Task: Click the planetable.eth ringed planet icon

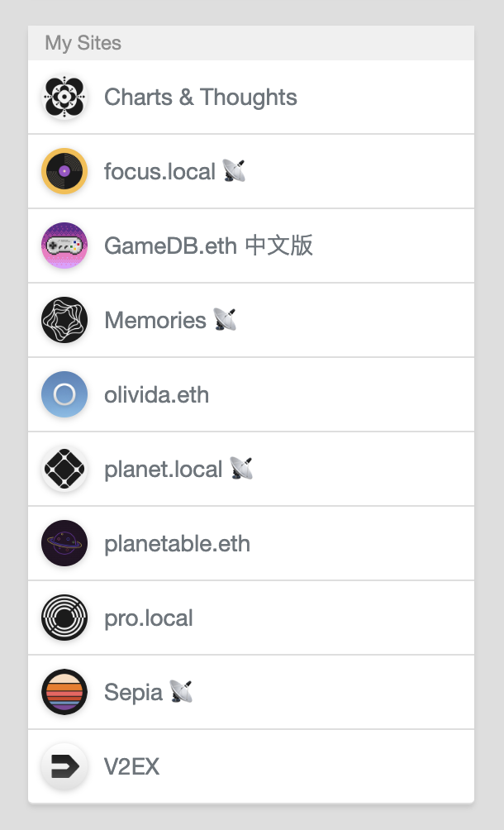Action: [x=64, y=544]
